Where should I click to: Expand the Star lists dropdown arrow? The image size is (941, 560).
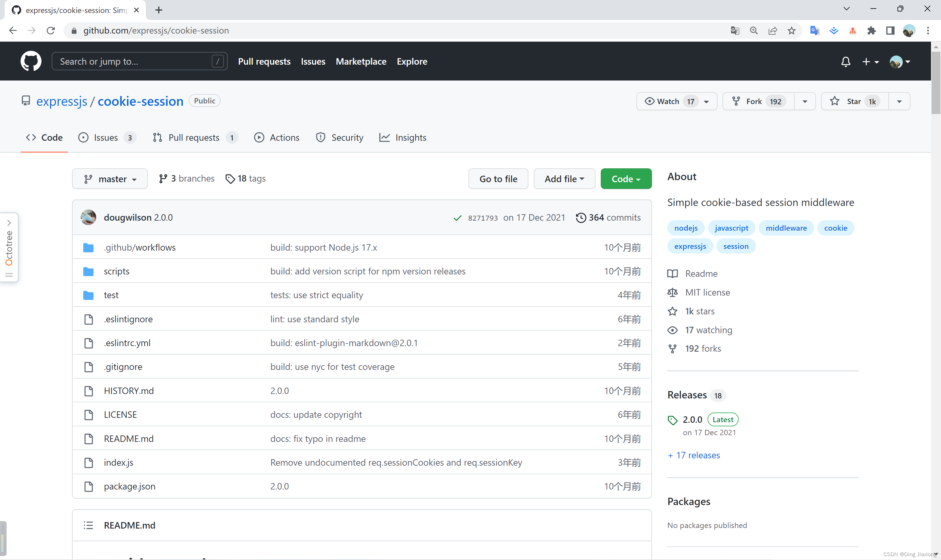click(x=899, y=101)
